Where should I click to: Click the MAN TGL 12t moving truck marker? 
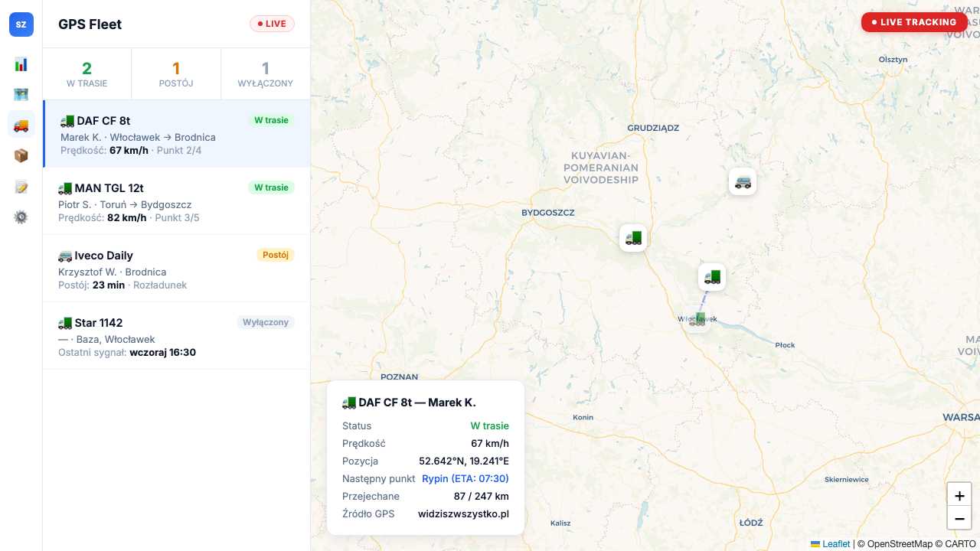pos(633,237)
